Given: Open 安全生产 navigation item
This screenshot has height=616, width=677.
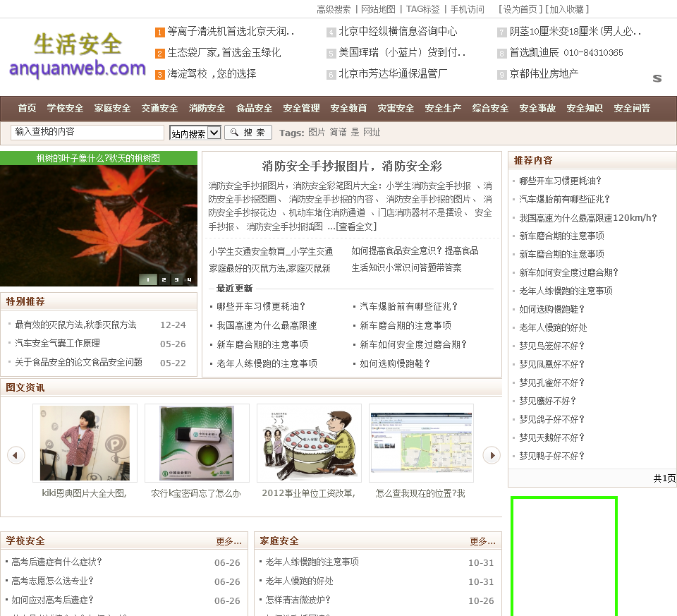Looking at the screenshot, I should (443, 108).
